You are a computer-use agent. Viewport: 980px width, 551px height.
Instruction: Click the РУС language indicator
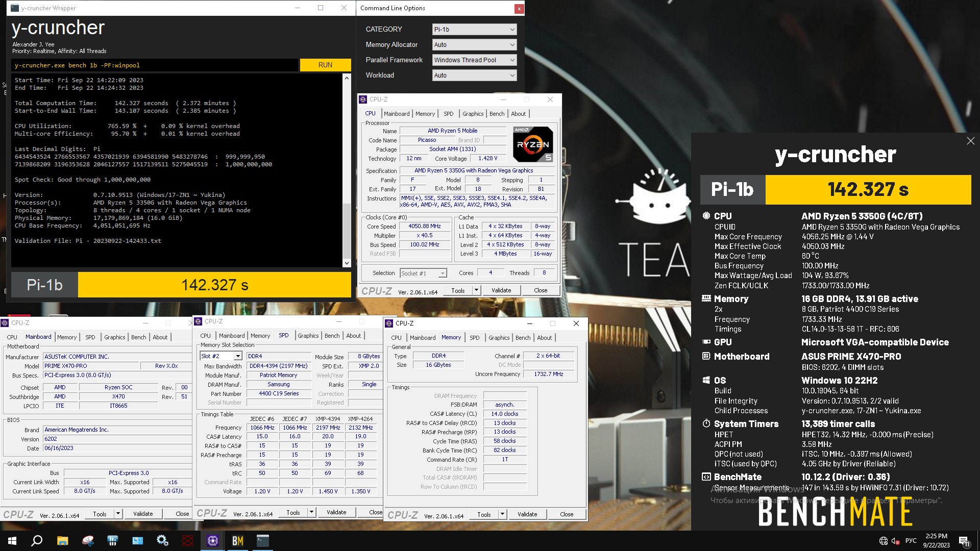(911, 541)
